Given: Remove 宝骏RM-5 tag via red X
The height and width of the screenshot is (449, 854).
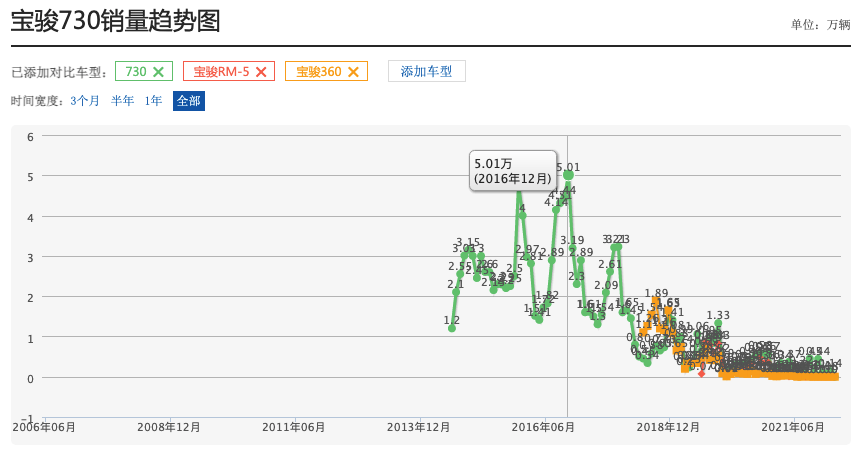Looking at the screenshot, I should 261,72.
